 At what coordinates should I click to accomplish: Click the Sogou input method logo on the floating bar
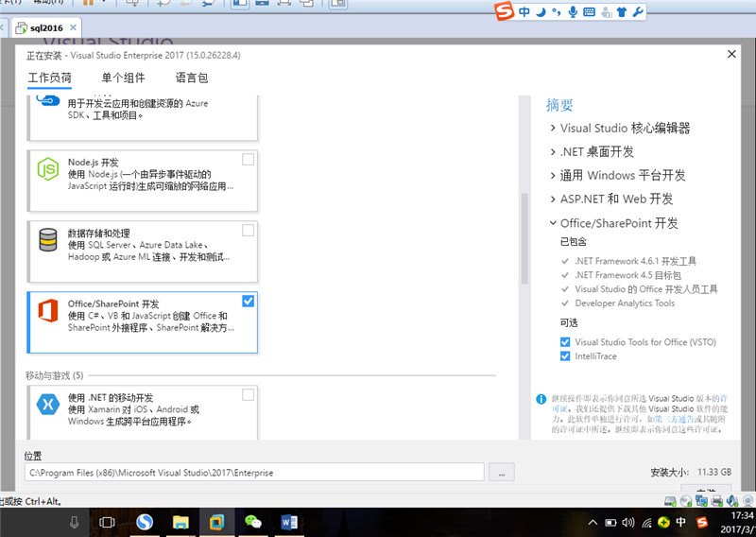coord(505,10)
